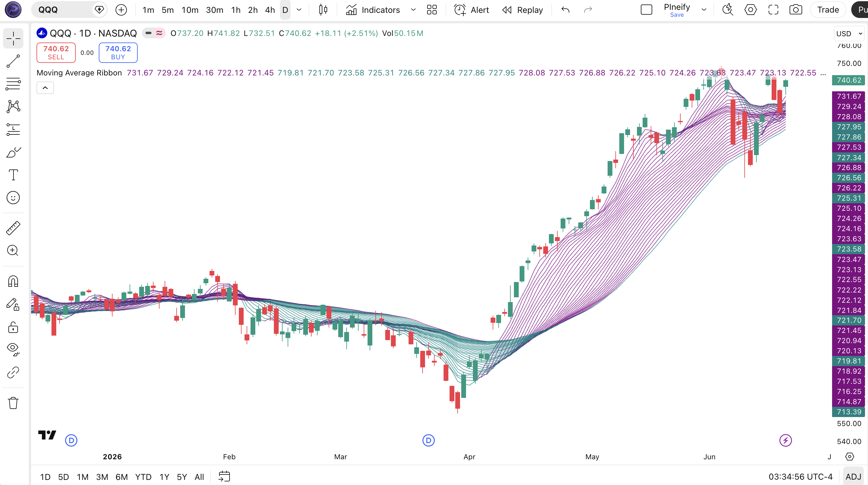Viewport: 868px width, 485px height.
Task: Click the dividend D marker near January
Action: (x=71, y=440)
